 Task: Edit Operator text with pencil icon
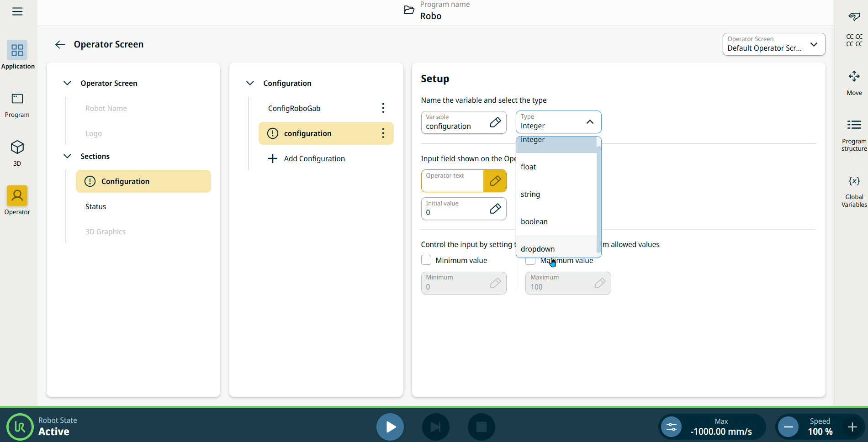coord(495,181)
